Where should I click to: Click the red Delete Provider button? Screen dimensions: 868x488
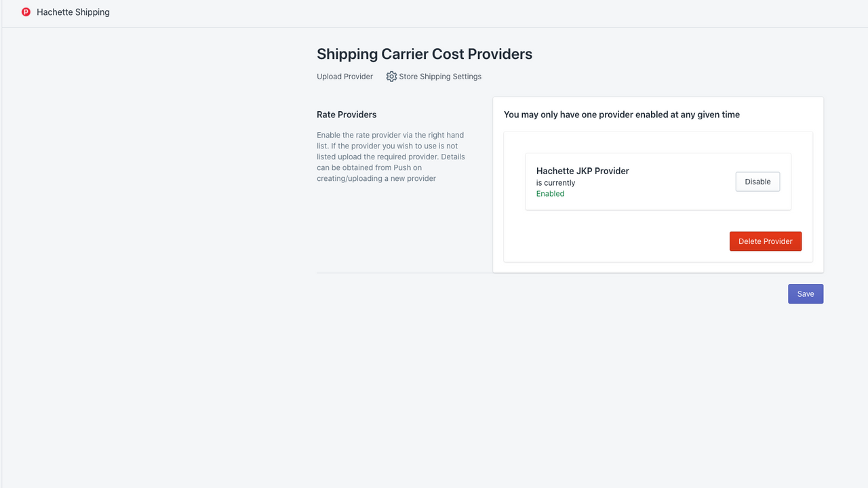point(765,241)
